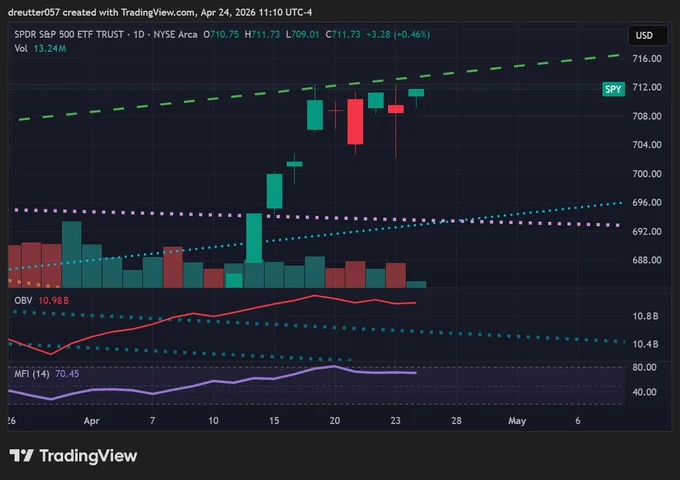
Task: Click the May date axis label
Action: coord(517,421)
